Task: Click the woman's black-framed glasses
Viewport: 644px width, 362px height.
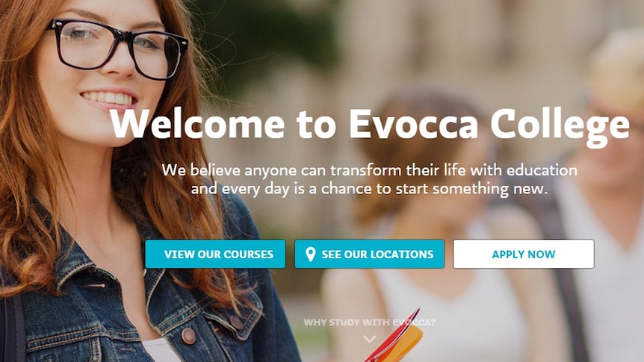Action: [x=117, y=48]
